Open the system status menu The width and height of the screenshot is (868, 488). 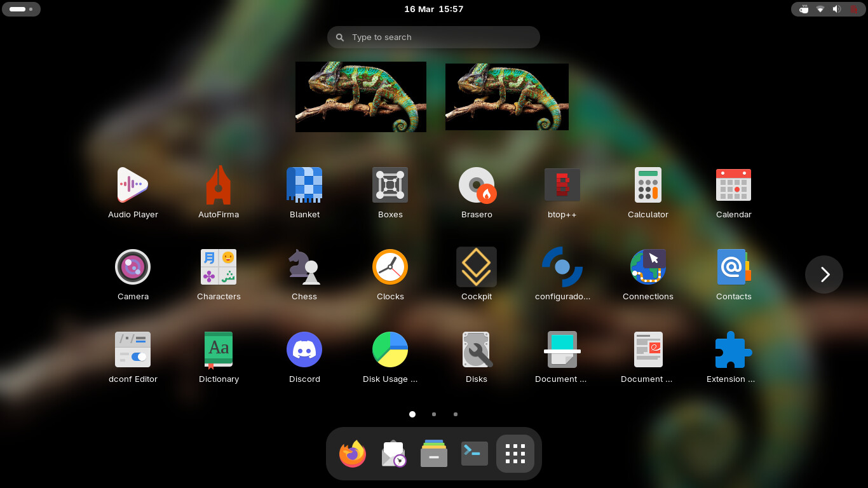click(828, 9)
